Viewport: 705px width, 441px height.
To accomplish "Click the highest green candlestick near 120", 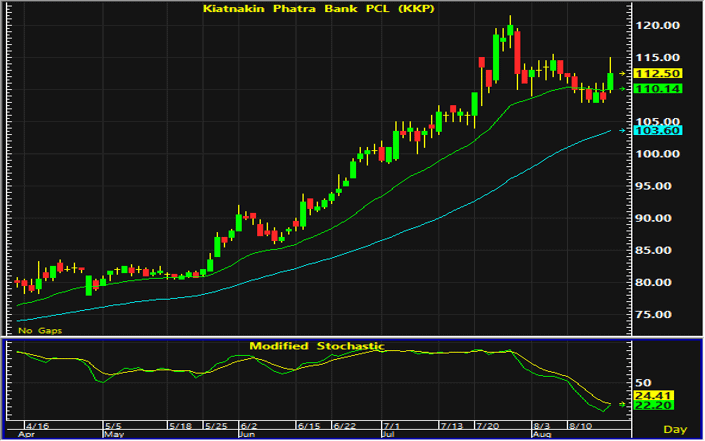I will (x=510, y=30).
